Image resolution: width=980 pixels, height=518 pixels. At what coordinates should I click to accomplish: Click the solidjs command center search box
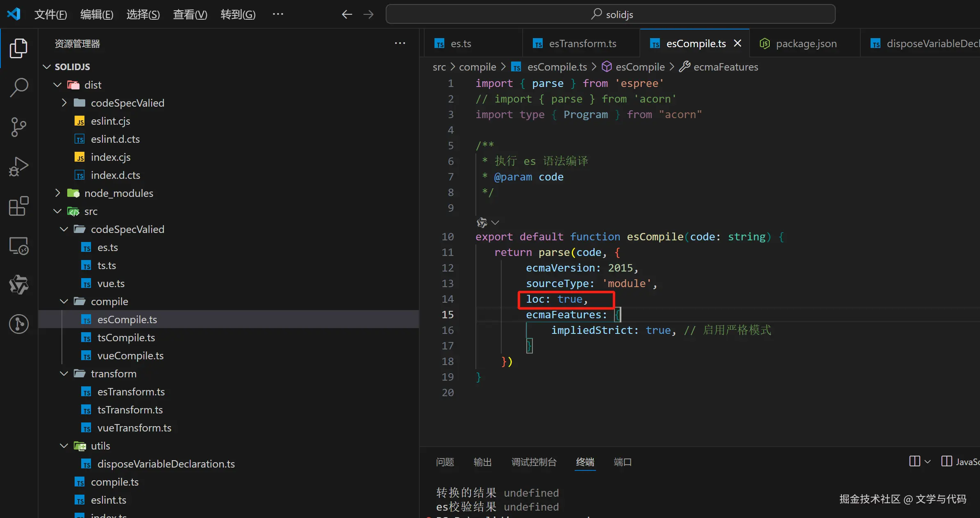pyautogui.click(x=610, y=14)
